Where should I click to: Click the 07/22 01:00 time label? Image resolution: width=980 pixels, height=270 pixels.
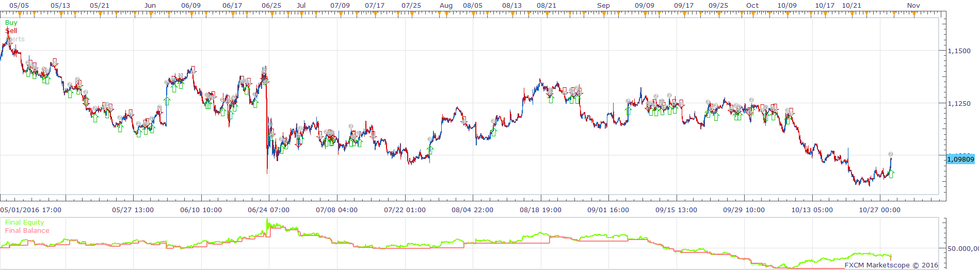405,210
